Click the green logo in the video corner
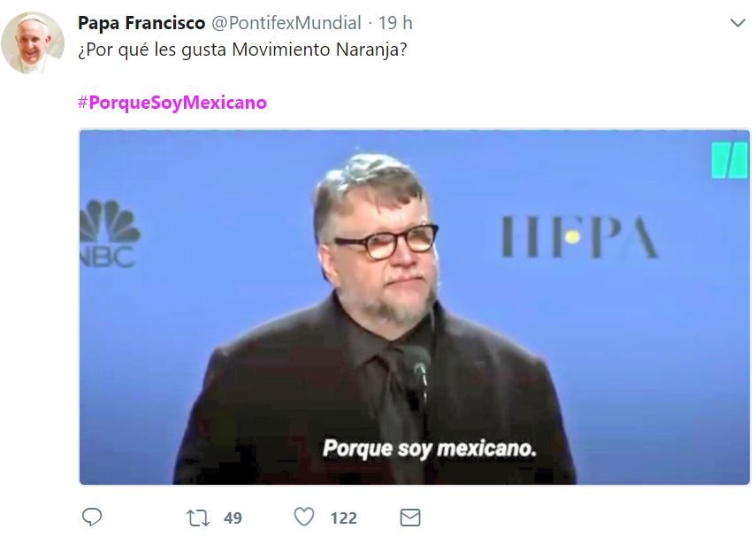Viewport: 756px width, 537px height. pyautogui.click(x=729, y=160)
